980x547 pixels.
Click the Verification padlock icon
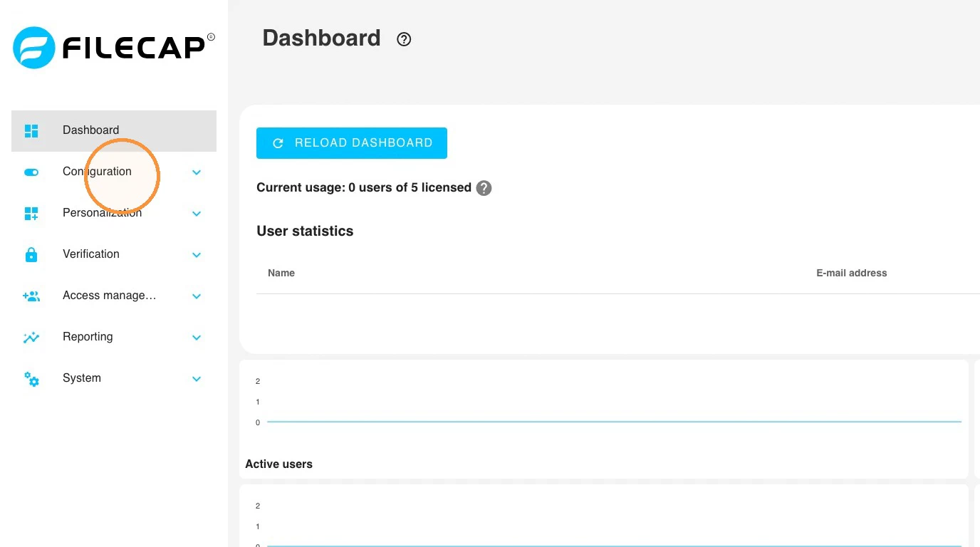tap(31, 254)
